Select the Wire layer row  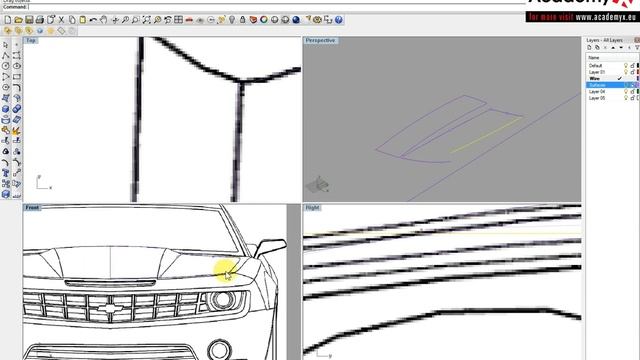[x=612, y=78]
